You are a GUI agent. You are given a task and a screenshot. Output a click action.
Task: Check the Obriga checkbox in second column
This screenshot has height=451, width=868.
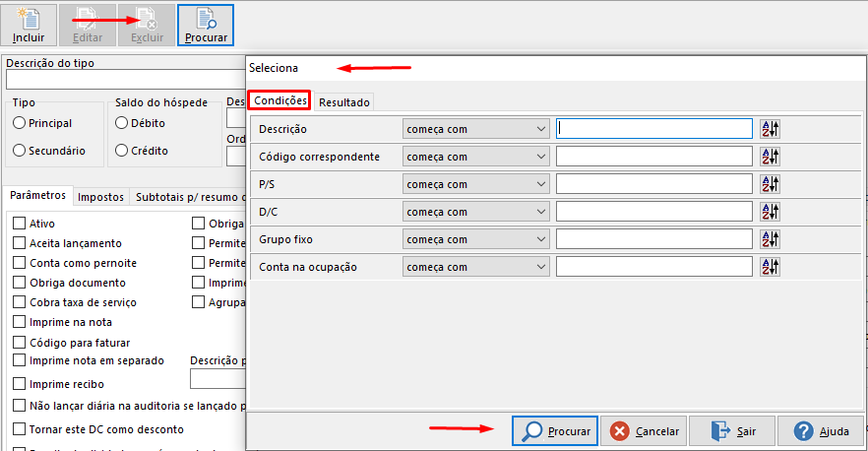198,224
